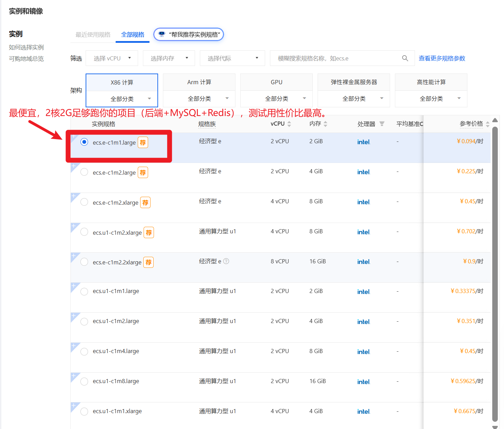Click the intel icon on ecs.e-c1m1.large row

click(364, 142)
